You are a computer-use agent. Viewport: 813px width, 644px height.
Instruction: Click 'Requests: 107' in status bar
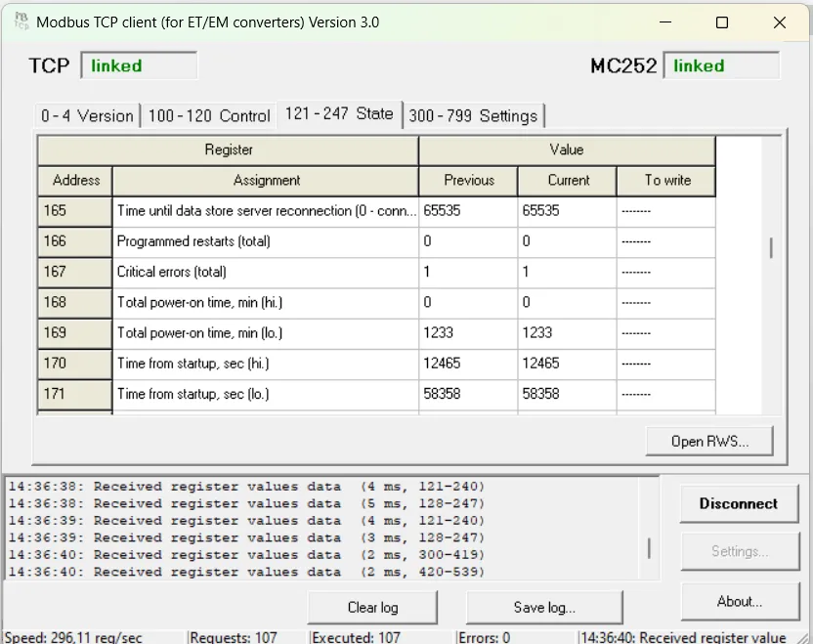pyautogui.click(x=234, y=637)
